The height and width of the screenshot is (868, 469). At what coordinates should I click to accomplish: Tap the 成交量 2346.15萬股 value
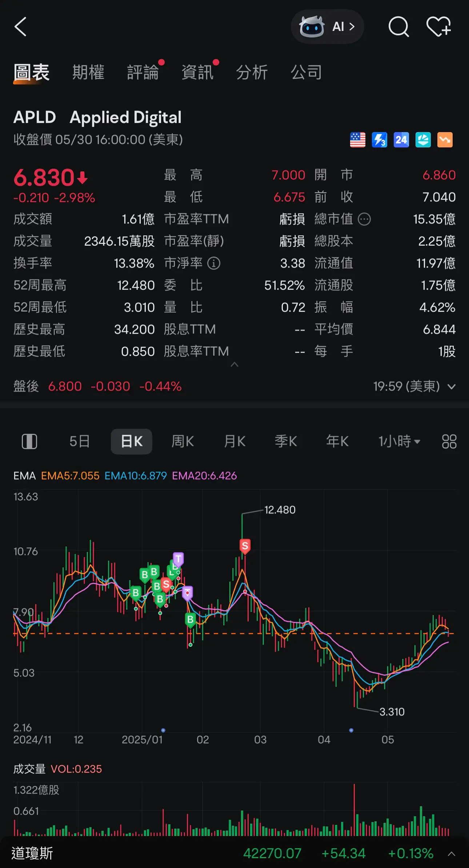(x=120, y=241)
